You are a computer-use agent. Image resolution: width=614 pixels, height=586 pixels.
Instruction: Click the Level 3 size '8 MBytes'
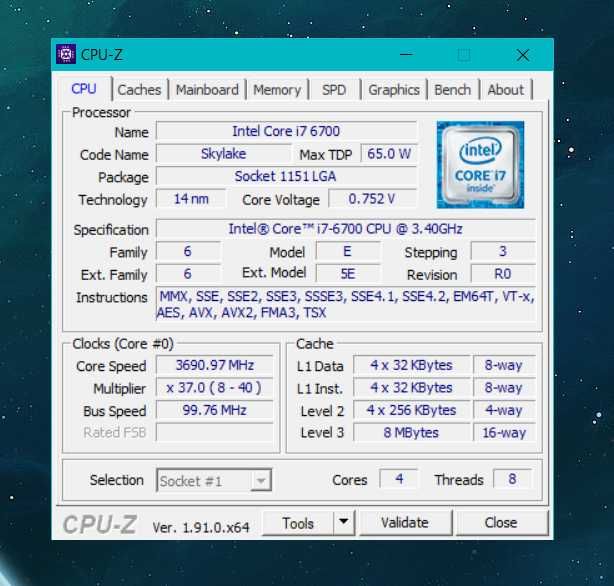412,432
